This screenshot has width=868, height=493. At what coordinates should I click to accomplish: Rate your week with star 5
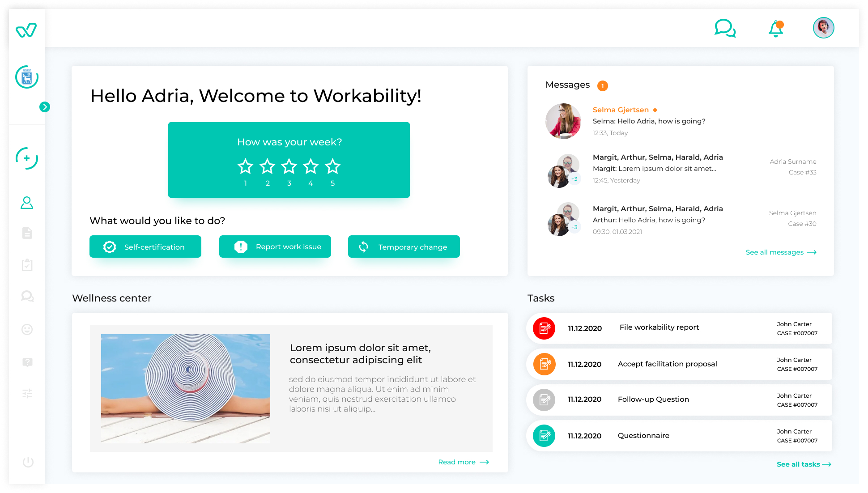[x=332, y=166]
